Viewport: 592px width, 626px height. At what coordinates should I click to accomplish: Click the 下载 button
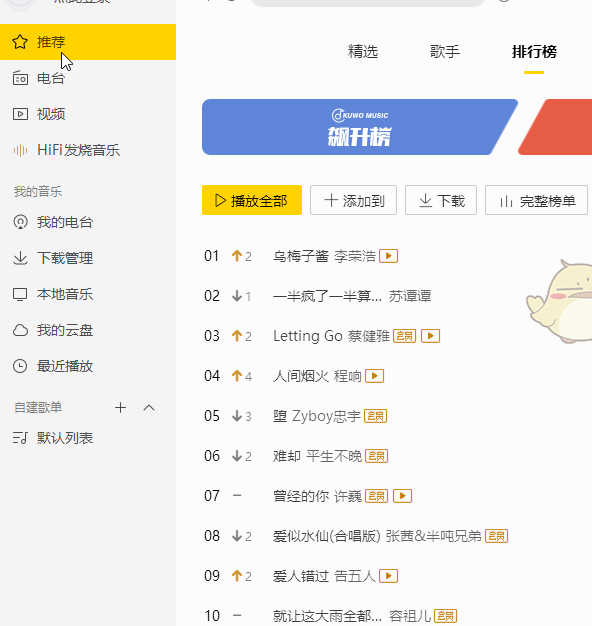(441, 200)
